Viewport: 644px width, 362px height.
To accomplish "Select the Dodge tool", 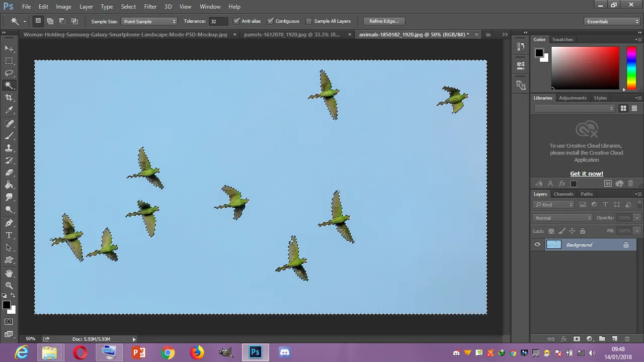I will point(9,210).
